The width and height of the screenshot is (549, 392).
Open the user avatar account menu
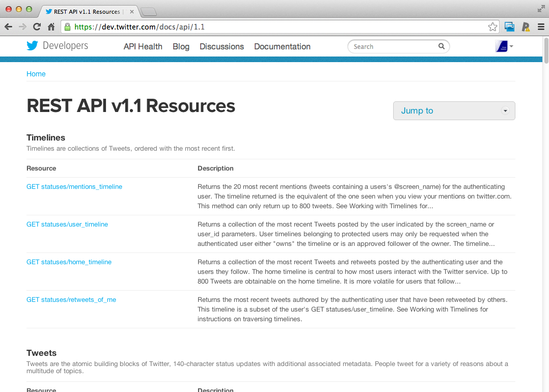[504, 46]
